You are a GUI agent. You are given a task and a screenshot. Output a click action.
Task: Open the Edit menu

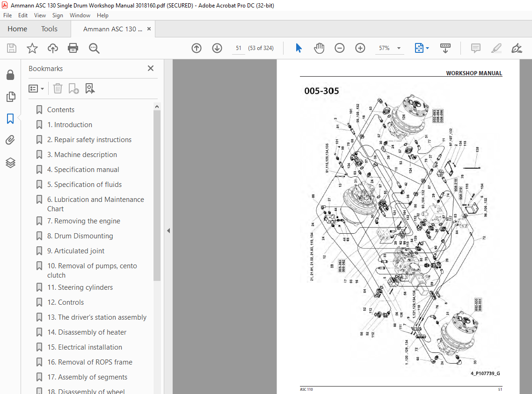pos(23,15)
